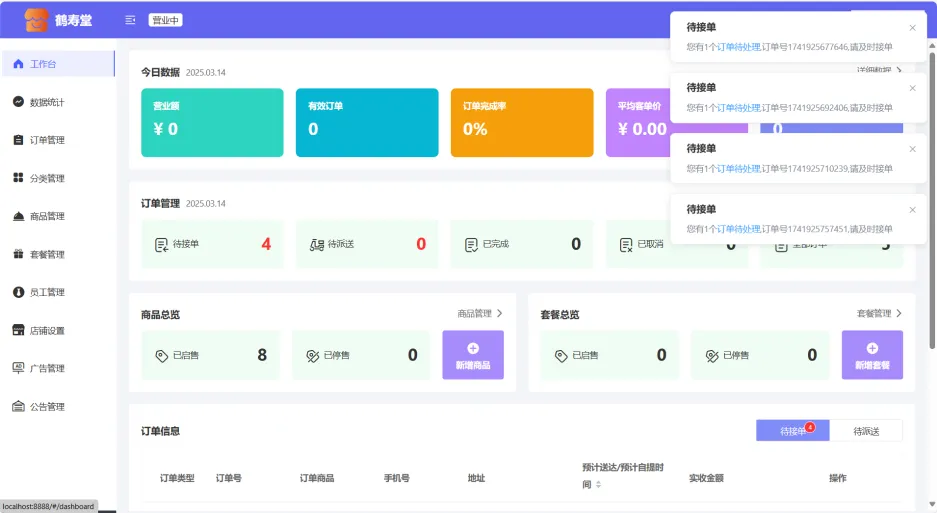Select the 待接单 tab in 订单信息
This screenshot has height=513, width=937.
tap(792, 431)
